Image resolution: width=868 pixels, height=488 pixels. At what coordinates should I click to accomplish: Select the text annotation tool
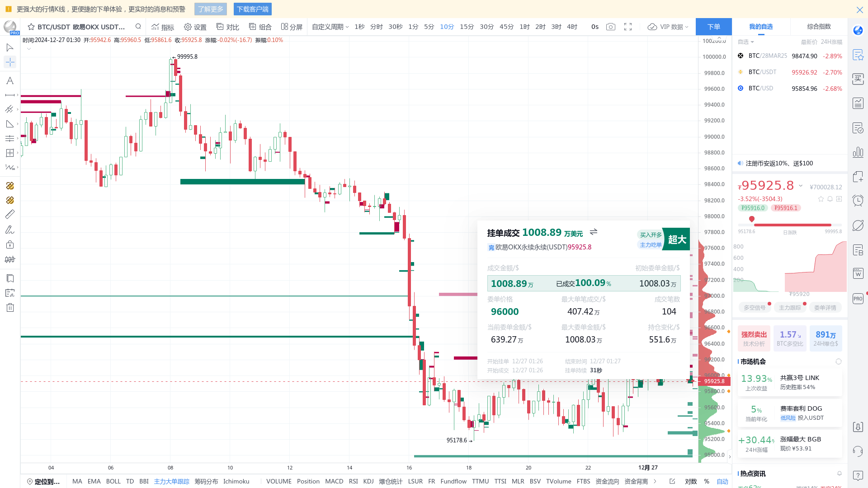tap(9, 80)
